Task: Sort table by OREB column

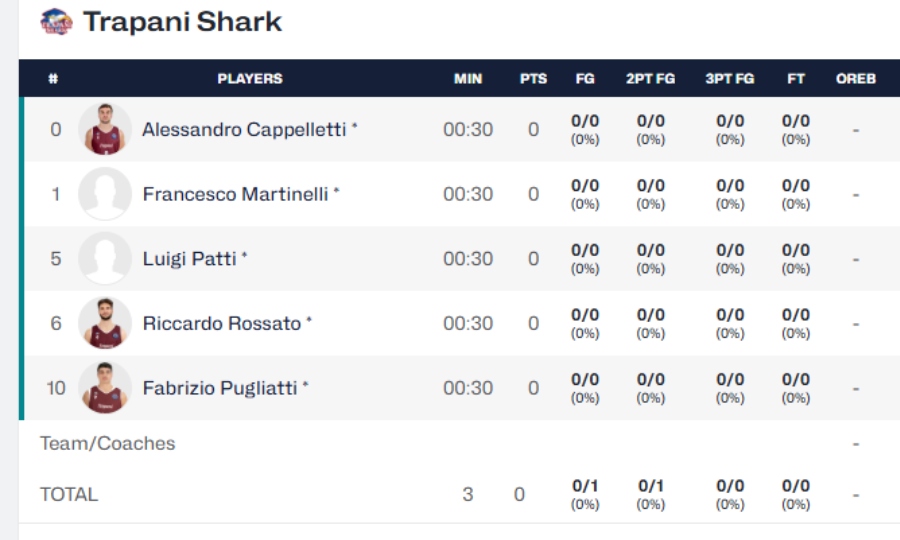Action: (x=856, y=78)
